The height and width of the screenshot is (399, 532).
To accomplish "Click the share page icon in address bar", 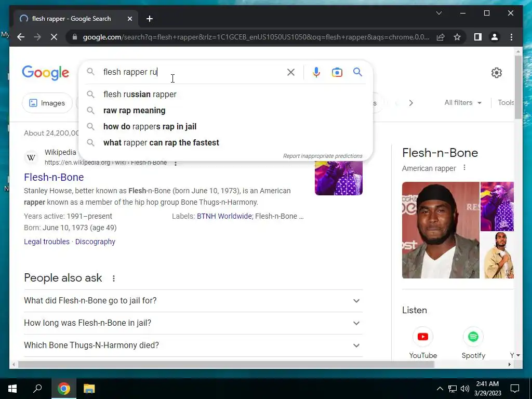I will click(x=441, y=37).
